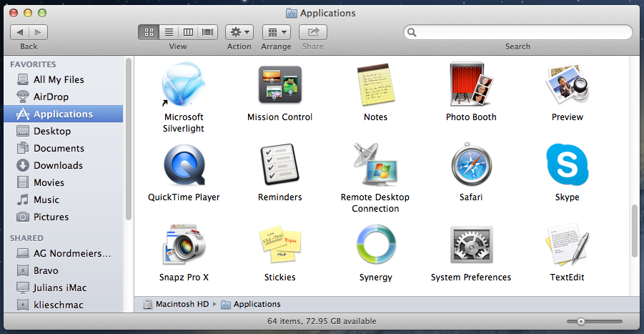The image size is (644, 334).
Task: Adjust the icon size slider
Action: click(x=581, y=322)
